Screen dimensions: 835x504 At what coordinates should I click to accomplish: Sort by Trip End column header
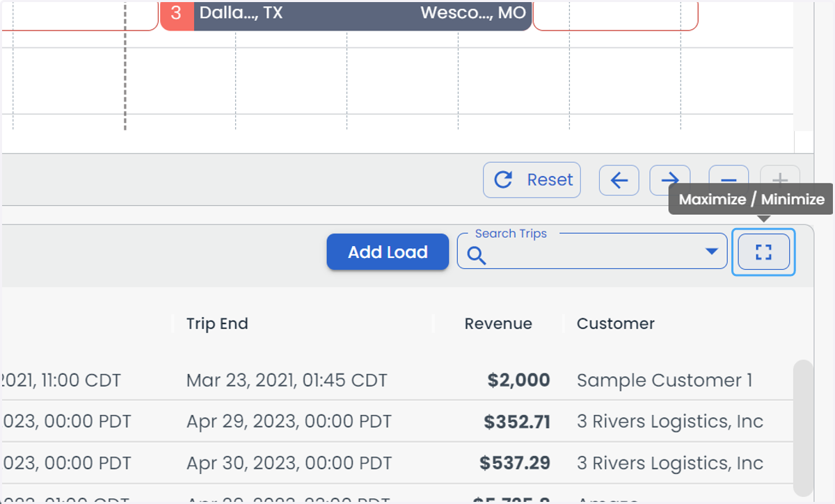pos(217,323)
